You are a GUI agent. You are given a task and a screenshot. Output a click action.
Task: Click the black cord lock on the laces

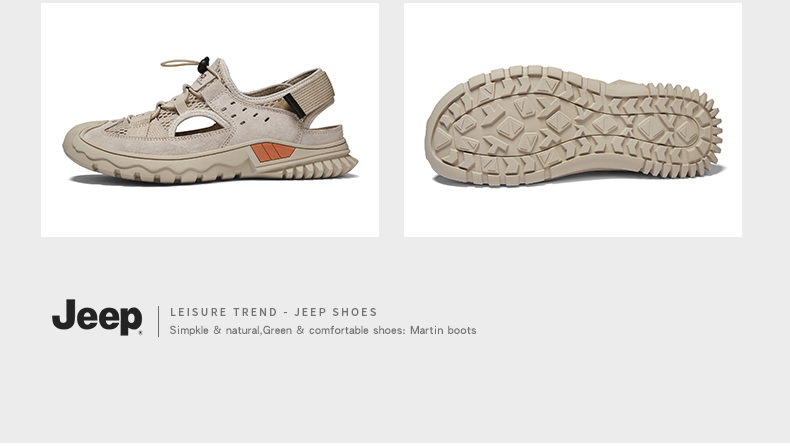(x=203, y=65)
